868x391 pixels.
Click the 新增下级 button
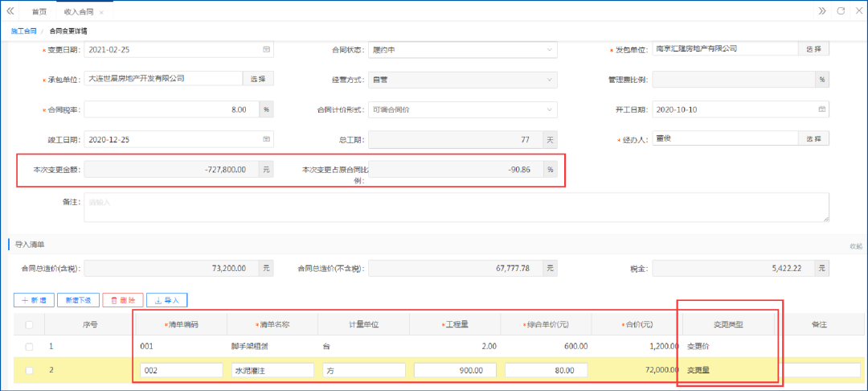click(78, 300)
